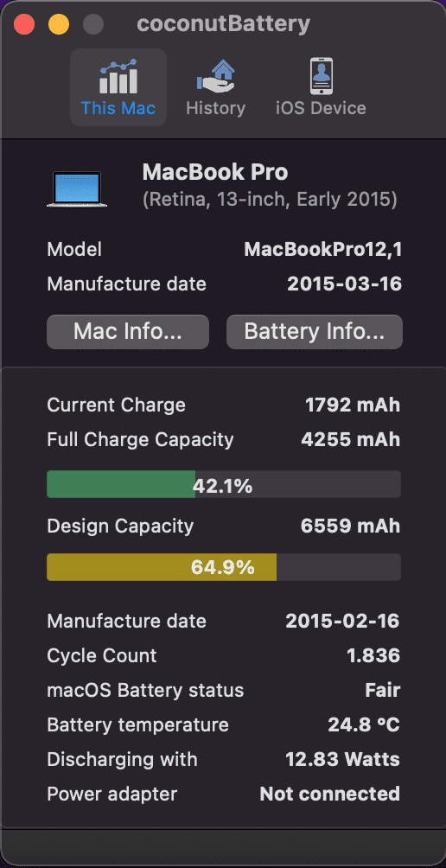Switch to the History tab label

(x=216, y=108)
